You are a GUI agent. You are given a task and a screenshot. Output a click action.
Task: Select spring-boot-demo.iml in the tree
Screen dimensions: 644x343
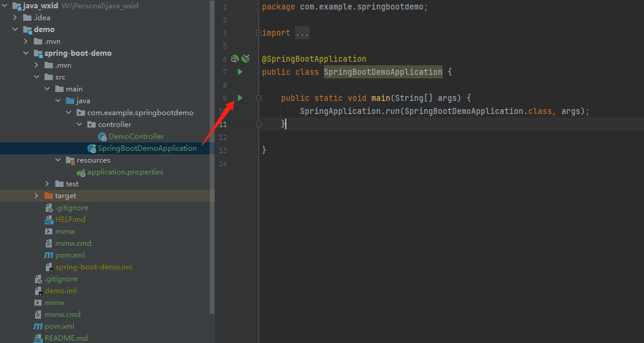[x=93, y=267]
